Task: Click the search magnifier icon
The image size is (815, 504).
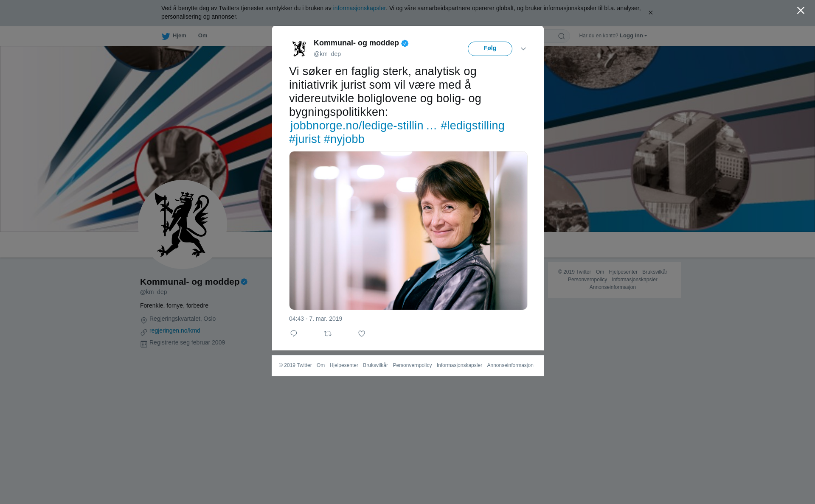Action: 562,36
